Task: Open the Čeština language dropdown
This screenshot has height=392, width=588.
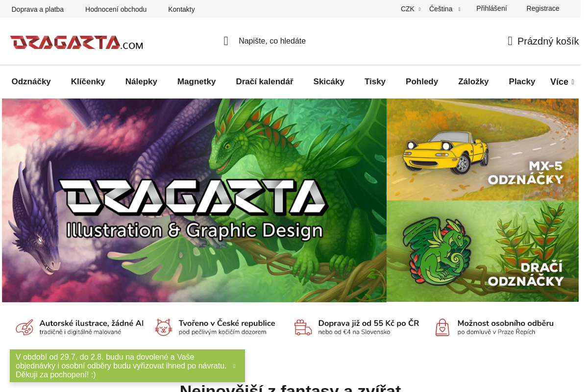Action: tap(444, 9)
